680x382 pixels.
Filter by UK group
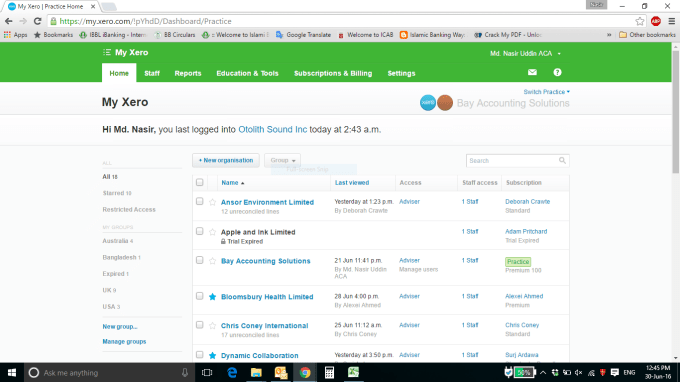tap(109, 290)
